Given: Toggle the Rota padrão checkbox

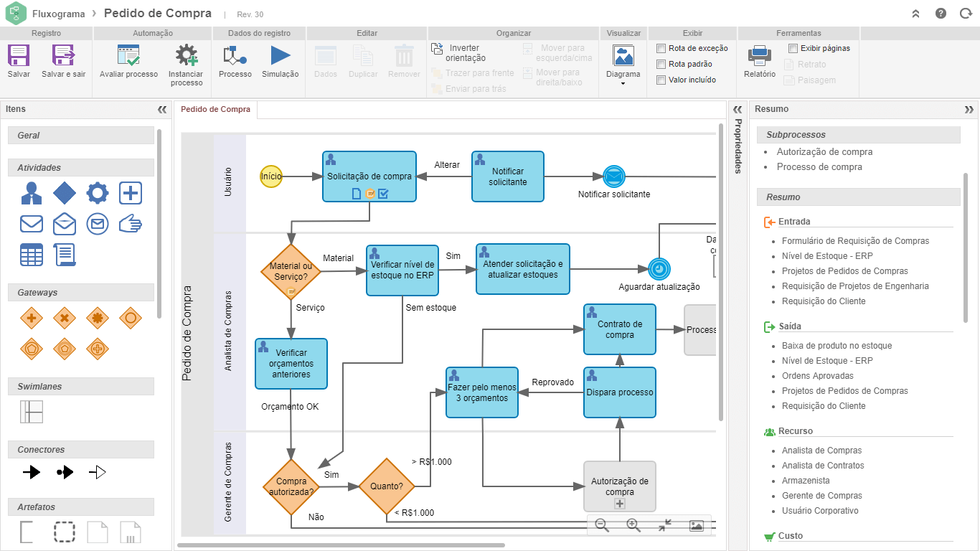Looking at the screenshot, I should point(661,64).
